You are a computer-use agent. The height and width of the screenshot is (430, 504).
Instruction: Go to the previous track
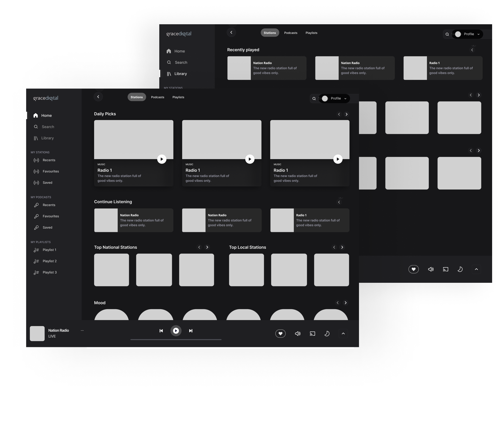161,331
